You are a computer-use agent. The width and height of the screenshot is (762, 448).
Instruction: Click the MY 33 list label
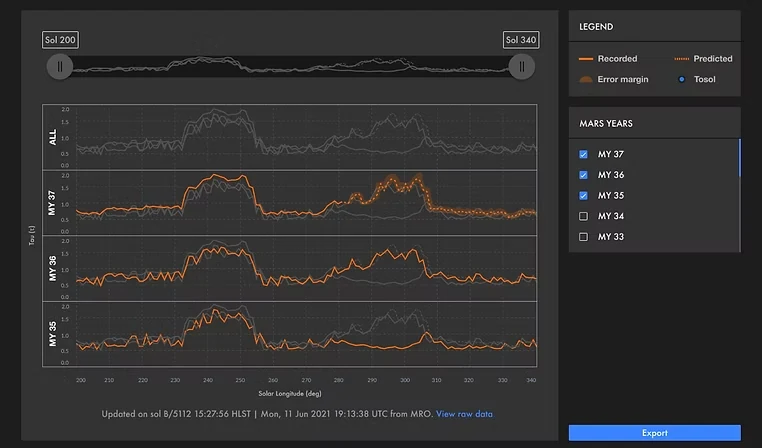[611, 237]
